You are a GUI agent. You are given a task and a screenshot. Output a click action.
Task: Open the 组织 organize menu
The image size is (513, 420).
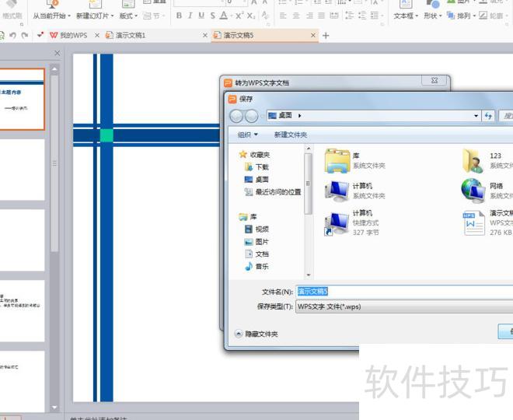[x=248, y=135]
